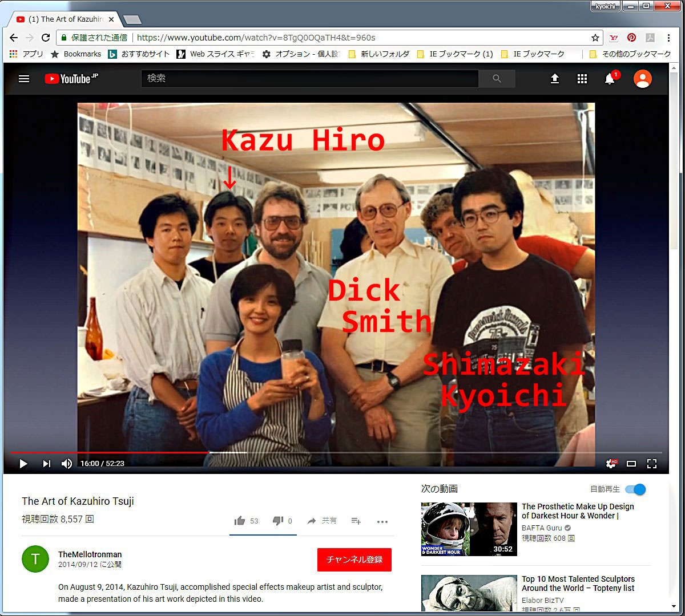Toggle the 自動再生 autoplay switch
The height and width of the screenshot is (616, 685).
(635, 489)
